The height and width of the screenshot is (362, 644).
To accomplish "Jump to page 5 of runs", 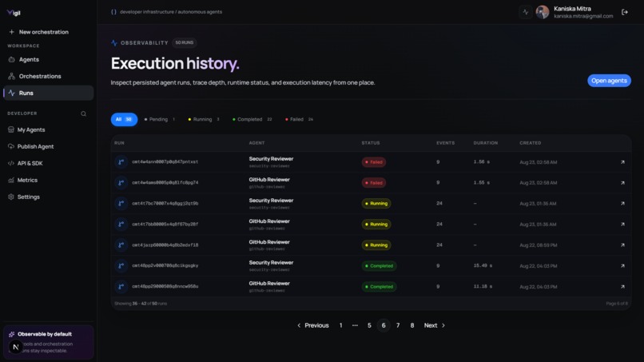I will pos(369,325).
